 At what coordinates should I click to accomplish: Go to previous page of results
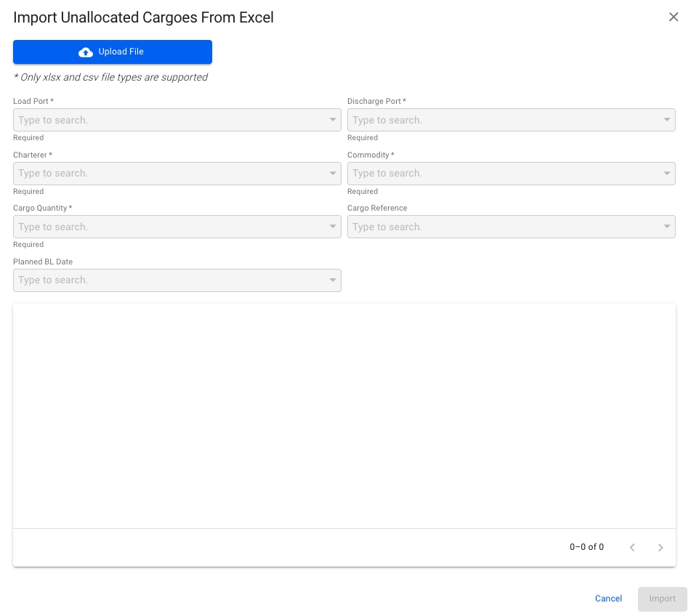(x=632, y=547)
